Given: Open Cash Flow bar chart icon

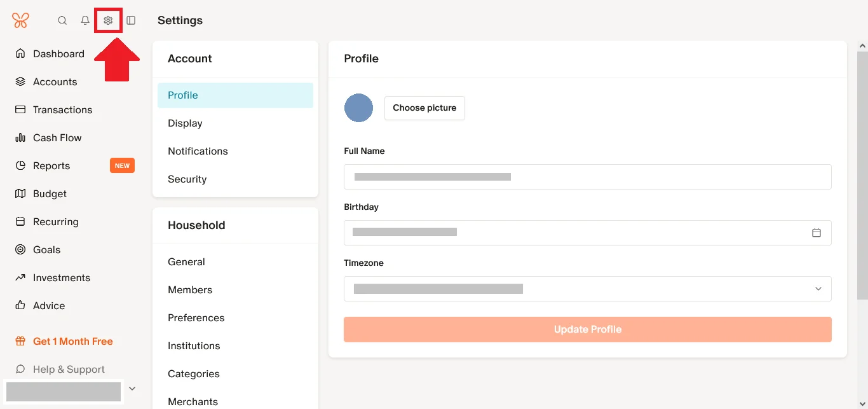Looking at the screenshot, I should 20,137.
